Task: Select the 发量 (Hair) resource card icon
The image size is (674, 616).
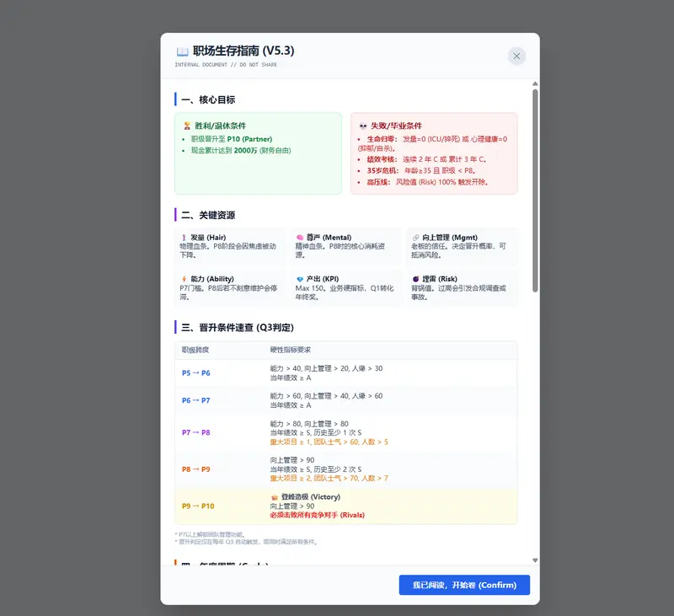Action: point(185,237)
